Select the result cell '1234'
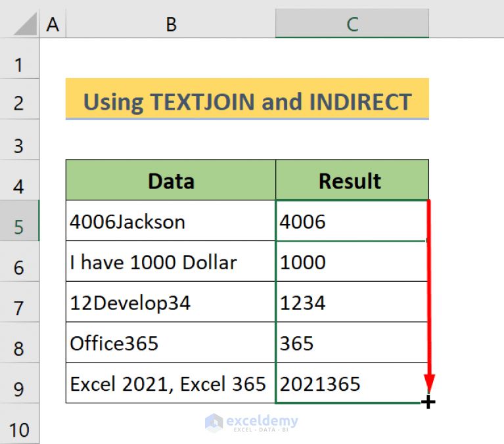The height and width of the screenshot is (444, 504). [352, 301]
